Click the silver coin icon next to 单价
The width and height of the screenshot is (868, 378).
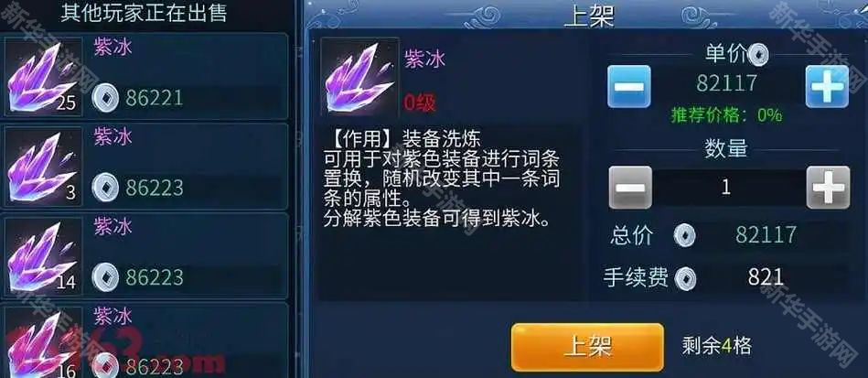coord(758,54)
